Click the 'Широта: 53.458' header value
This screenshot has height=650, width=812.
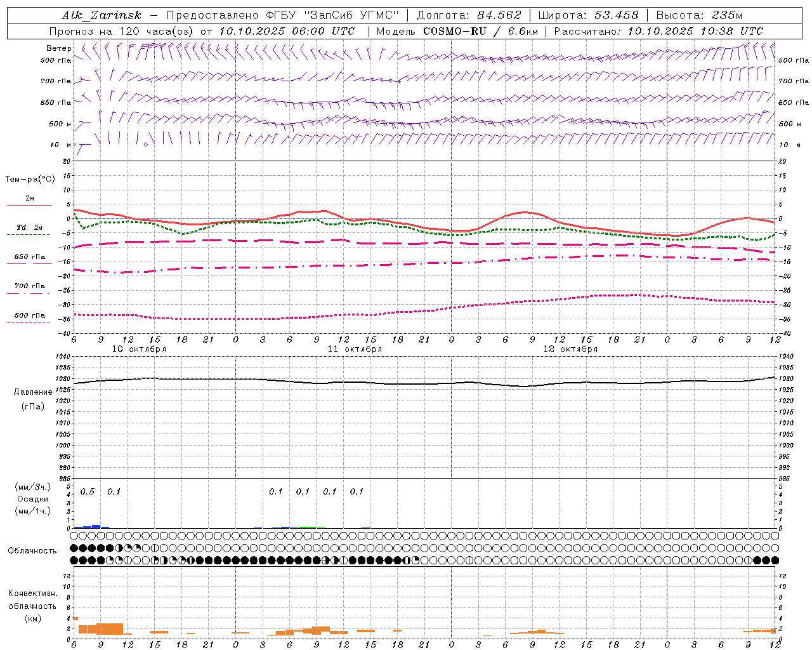(587, 15)
